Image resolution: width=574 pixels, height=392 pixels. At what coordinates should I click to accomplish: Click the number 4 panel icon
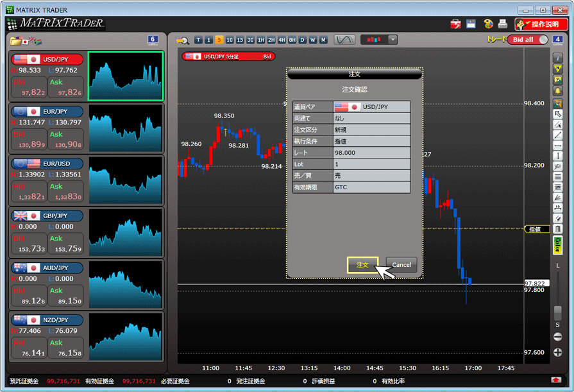tap(557, 40)
